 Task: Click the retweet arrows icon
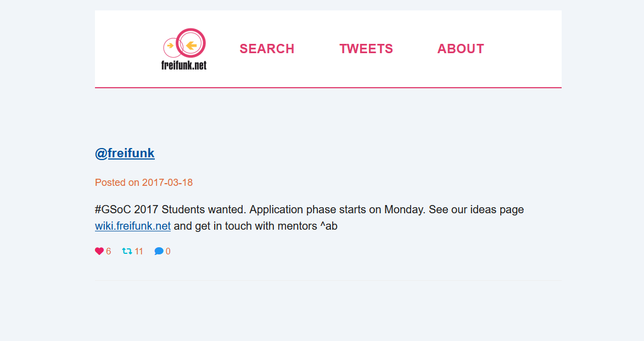coord(127,251)
